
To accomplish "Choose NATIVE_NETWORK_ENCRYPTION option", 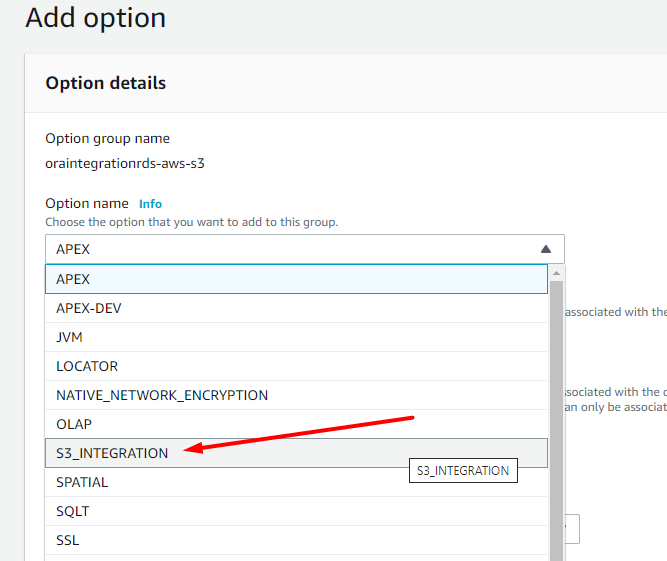I will click(296, 395).
